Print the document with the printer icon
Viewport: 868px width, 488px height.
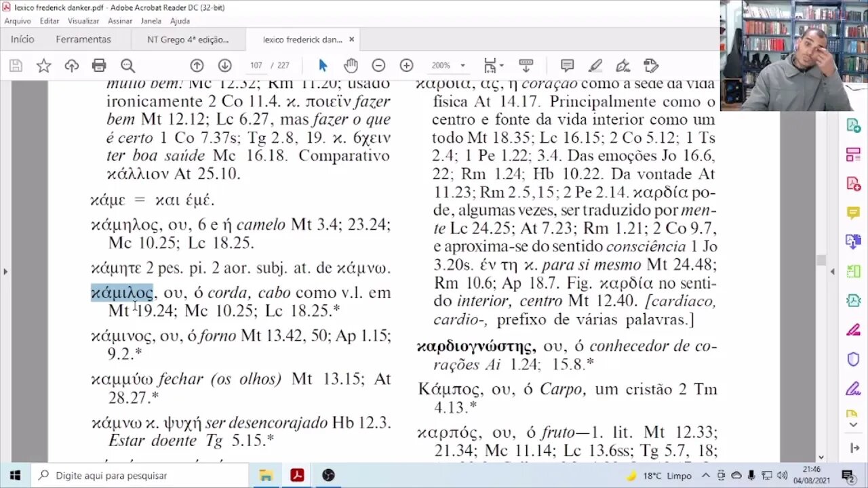(x=99, y=66)
